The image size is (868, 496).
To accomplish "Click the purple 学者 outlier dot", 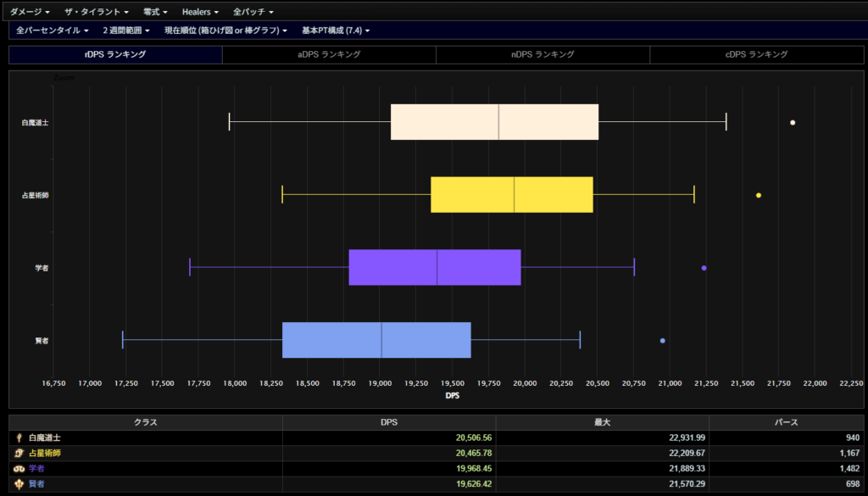I will [704, 268].
